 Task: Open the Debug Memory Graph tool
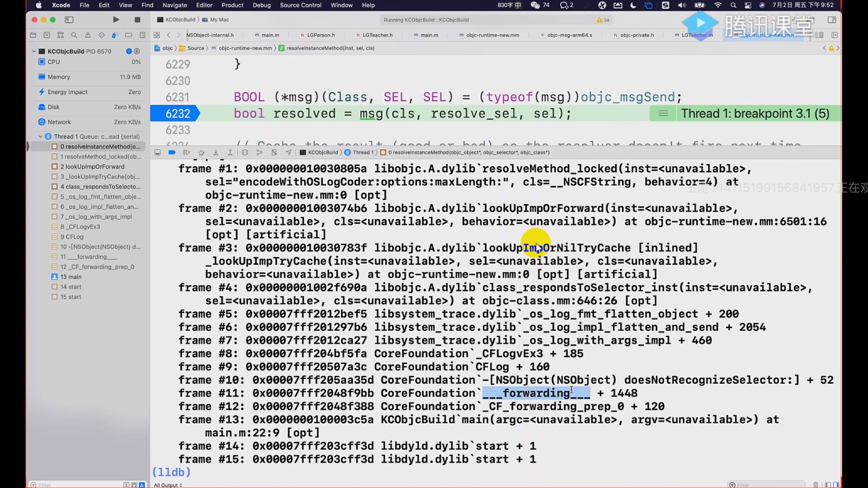click(259, 152)
